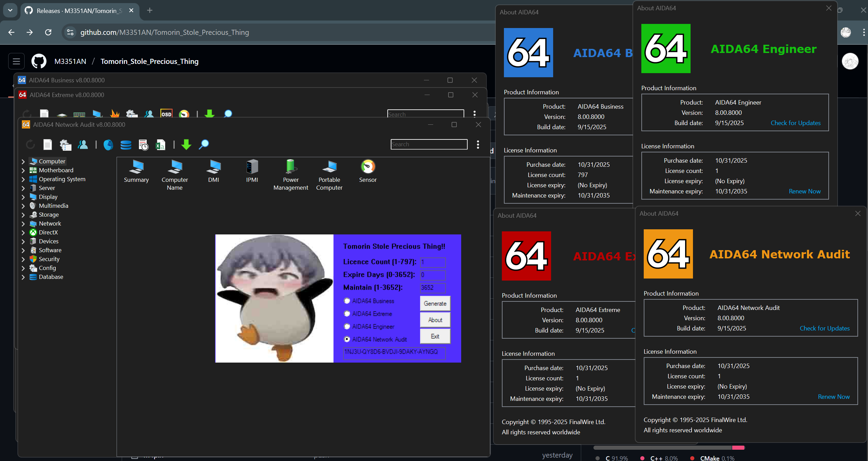Open the Power Management battery icon
The image size is (868, 461).
pos(291,175)
